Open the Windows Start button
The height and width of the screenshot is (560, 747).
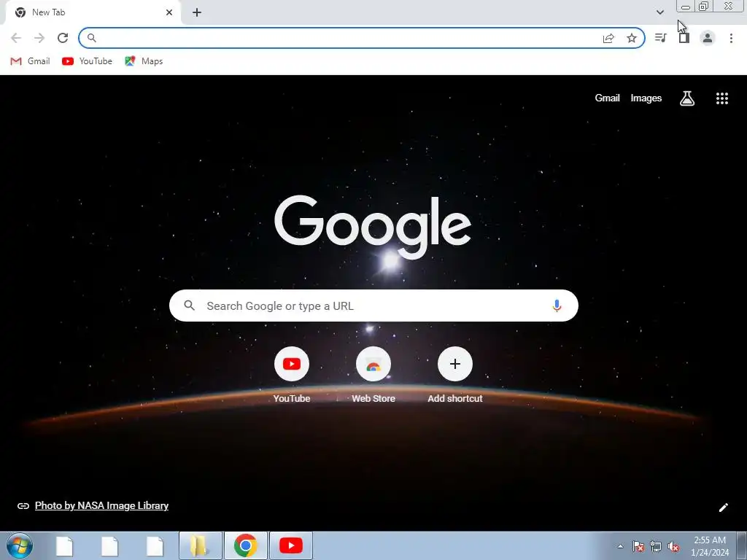(x=20, y=545)
